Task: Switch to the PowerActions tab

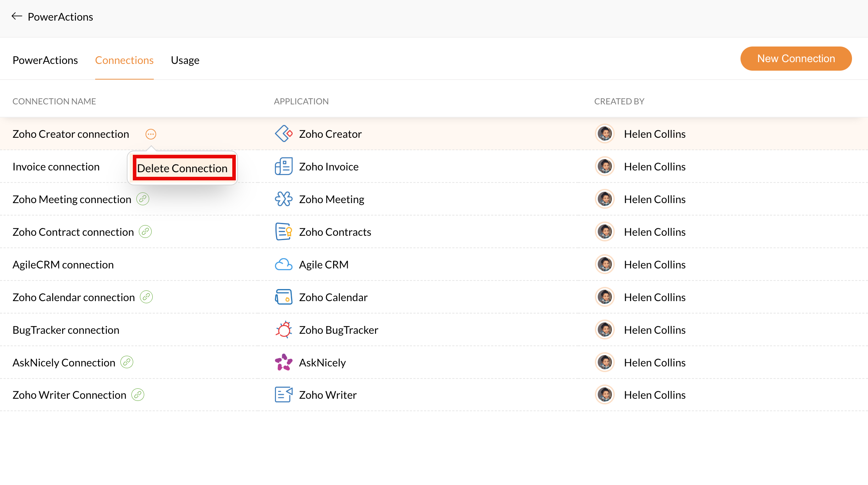Action: [45, 60]
